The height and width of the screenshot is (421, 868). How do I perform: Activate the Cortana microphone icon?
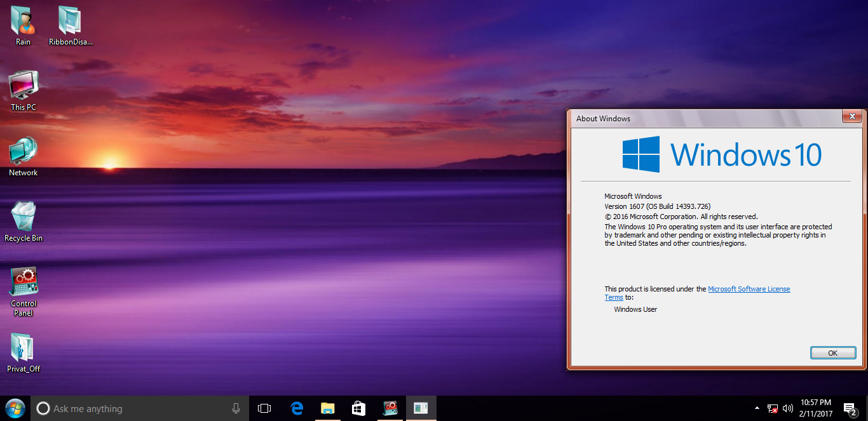pos(236,409)
